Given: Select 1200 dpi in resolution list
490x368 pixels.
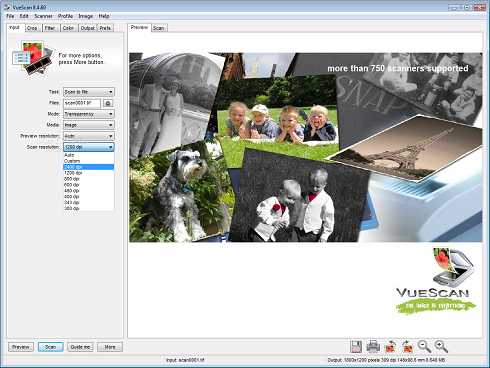Looking at the screenshot, I should tap(89, 173).
